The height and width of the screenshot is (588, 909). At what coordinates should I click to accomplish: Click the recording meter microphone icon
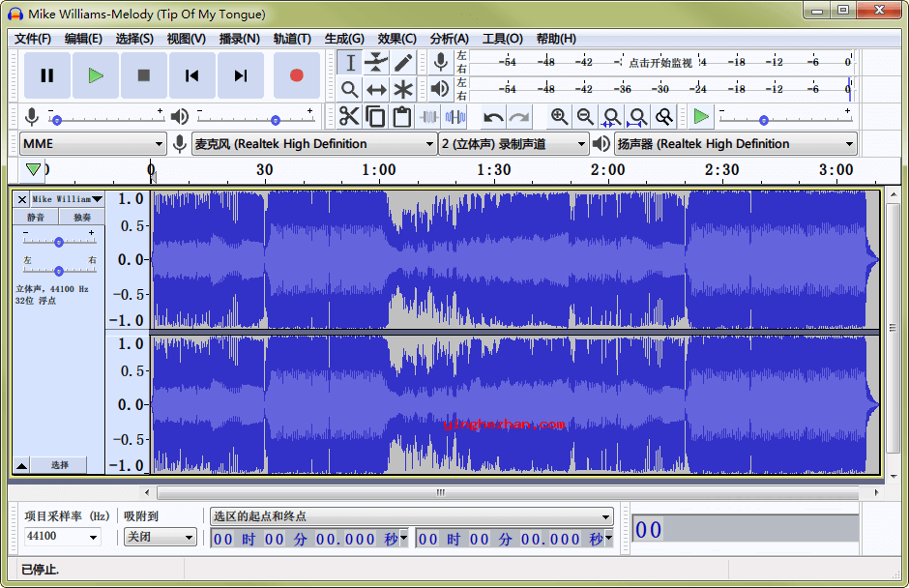pos(441,62)
